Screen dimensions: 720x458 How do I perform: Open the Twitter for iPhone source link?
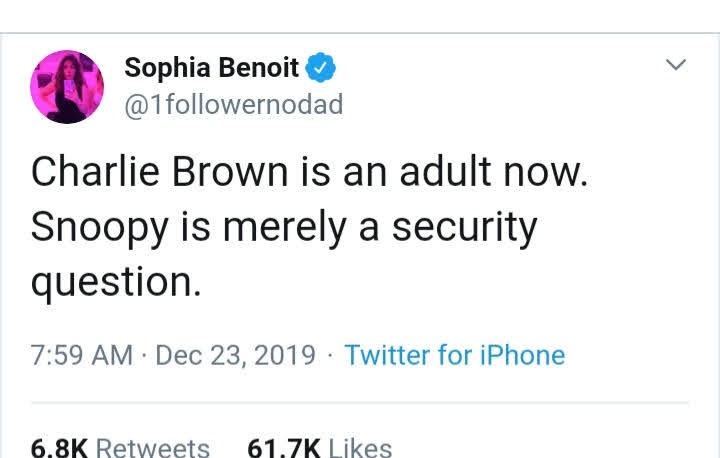point(455,355)
